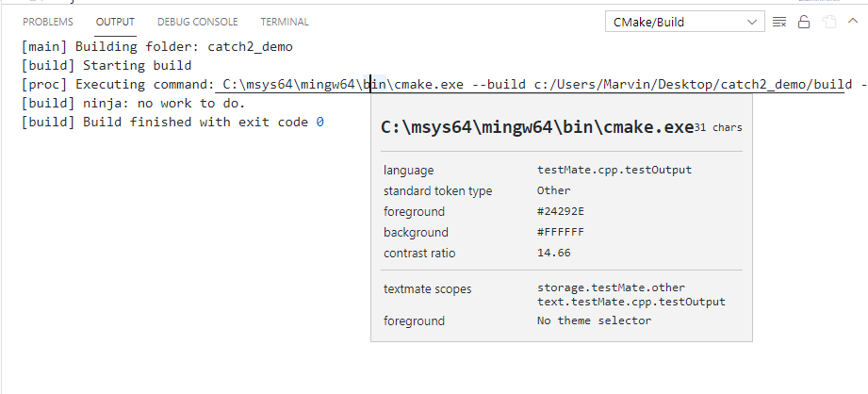This screenshot has width=868, height=394.
Task: Click the exit code value 0
Action: coord(320,123)
